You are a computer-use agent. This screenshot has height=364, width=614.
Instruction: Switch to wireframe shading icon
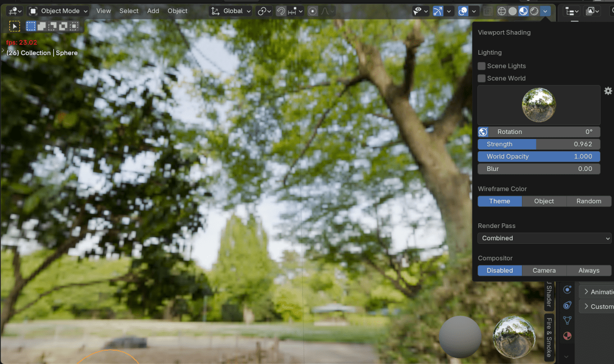tap(502, 11)
